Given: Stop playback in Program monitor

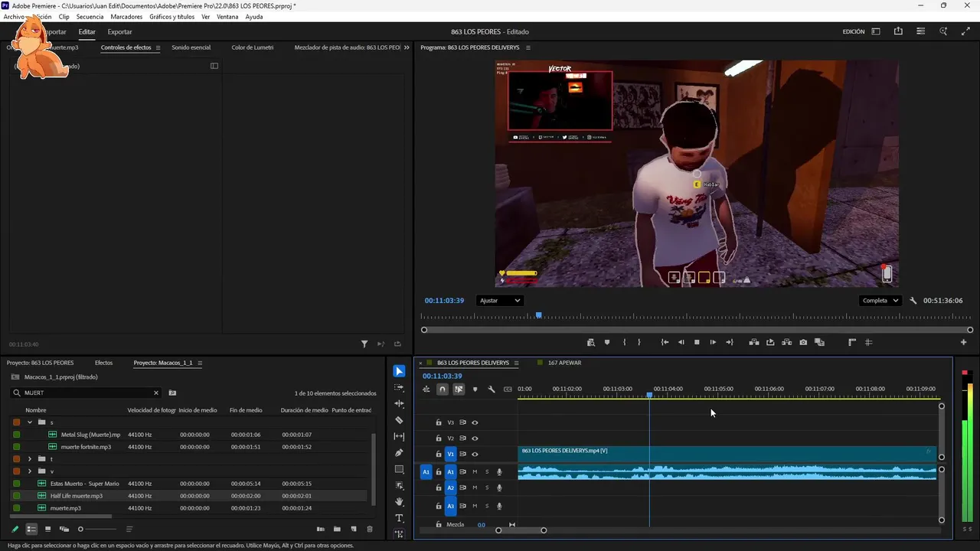Looking at the screenshot, I should click(697, 342).
